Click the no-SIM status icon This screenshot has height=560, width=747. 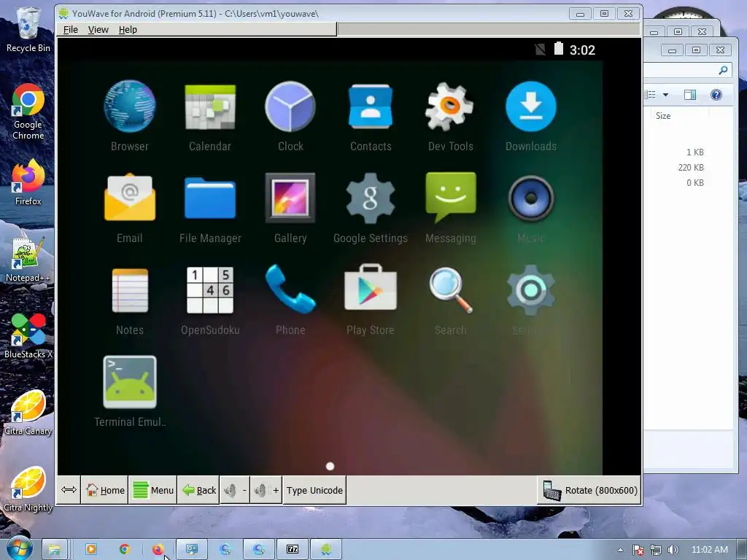541,50
